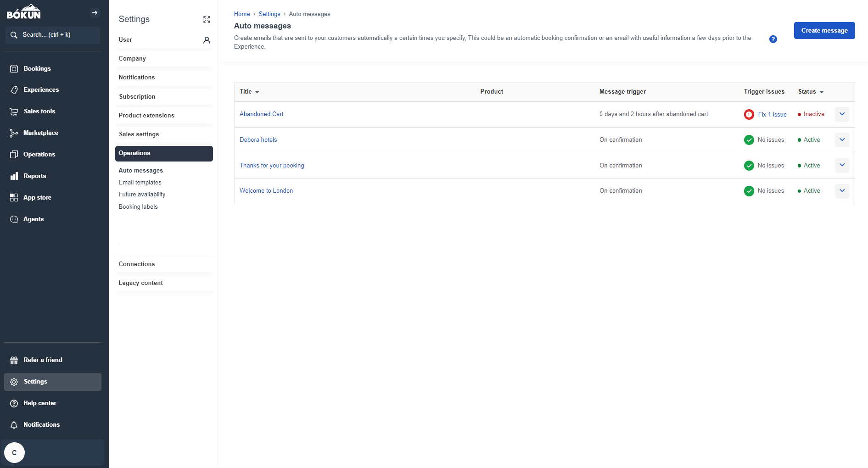
Task: Expand the Welcome to London row
Action: (842, 191)
